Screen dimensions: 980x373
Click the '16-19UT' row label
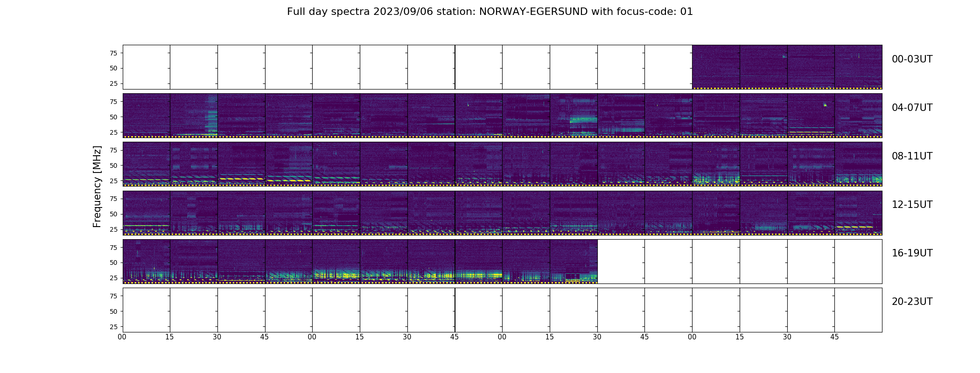912,253
